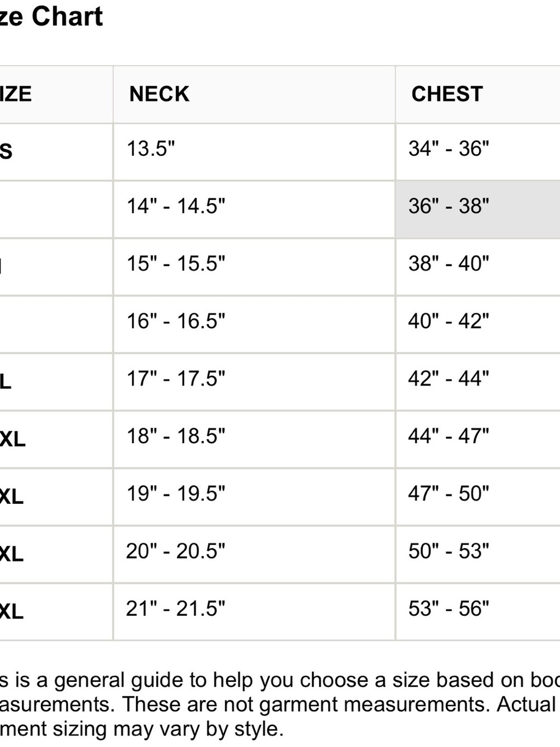This screenshot has height=747, width=560.
Task: Click the 19" - 19.5" neck cell
Action: tap(254, 497)
